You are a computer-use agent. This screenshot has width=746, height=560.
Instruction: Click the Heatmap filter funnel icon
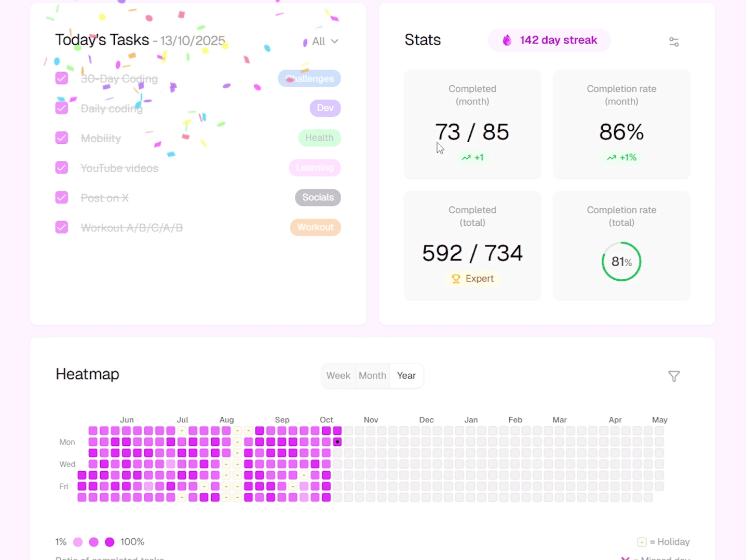pyautogui.click(x=674, y=376)
